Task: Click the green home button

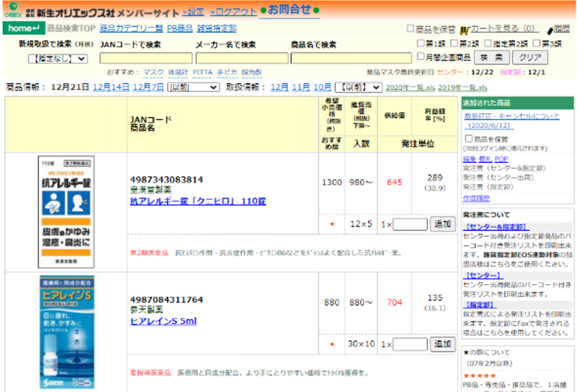Action: pyautogui.click(x=24, y=28)
